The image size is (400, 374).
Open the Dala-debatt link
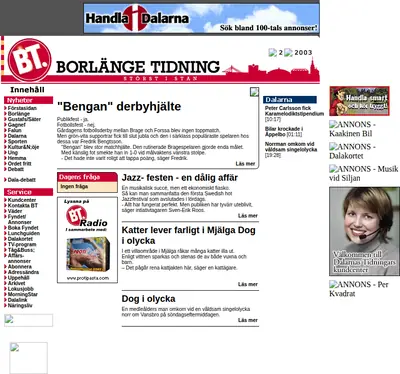[22, 180]
